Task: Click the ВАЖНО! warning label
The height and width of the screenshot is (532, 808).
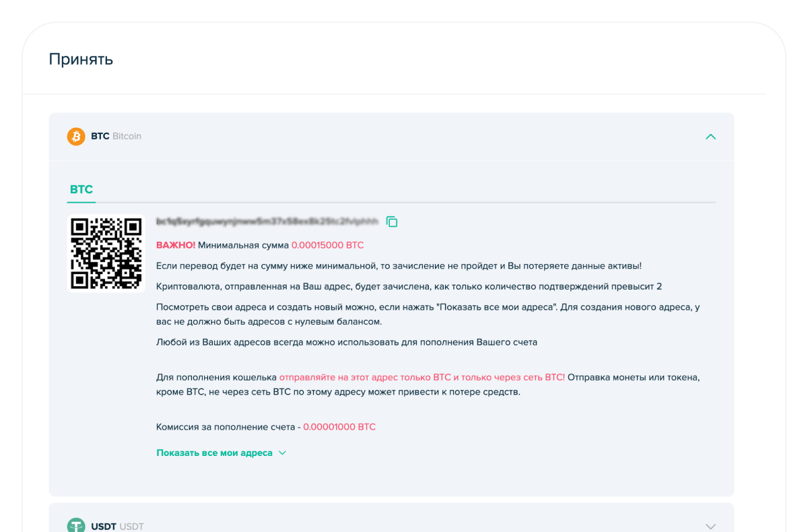Action: (176, 245)
